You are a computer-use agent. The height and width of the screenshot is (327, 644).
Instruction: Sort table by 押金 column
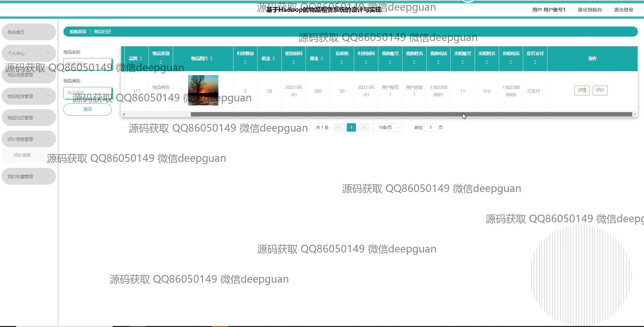322,58
